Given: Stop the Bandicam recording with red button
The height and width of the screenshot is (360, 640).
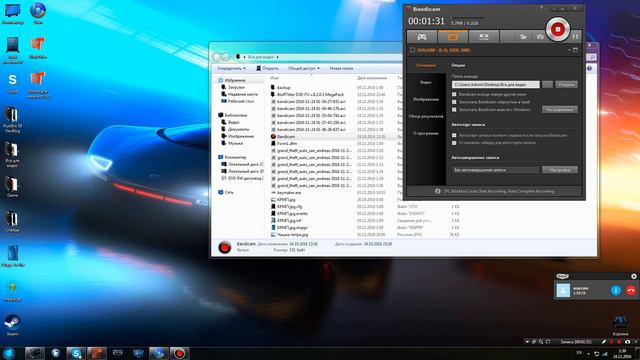Looking at the screenshot, I should click(x=558, y=29).
